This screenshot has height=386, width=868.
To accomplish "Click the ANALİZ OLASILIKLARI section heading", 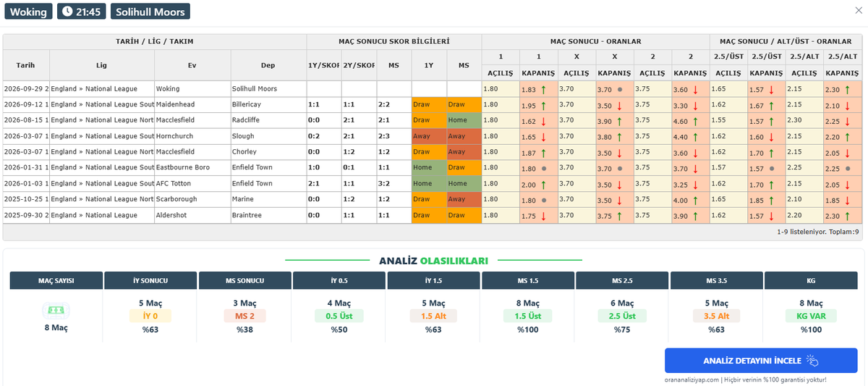I will pos(433,260).
